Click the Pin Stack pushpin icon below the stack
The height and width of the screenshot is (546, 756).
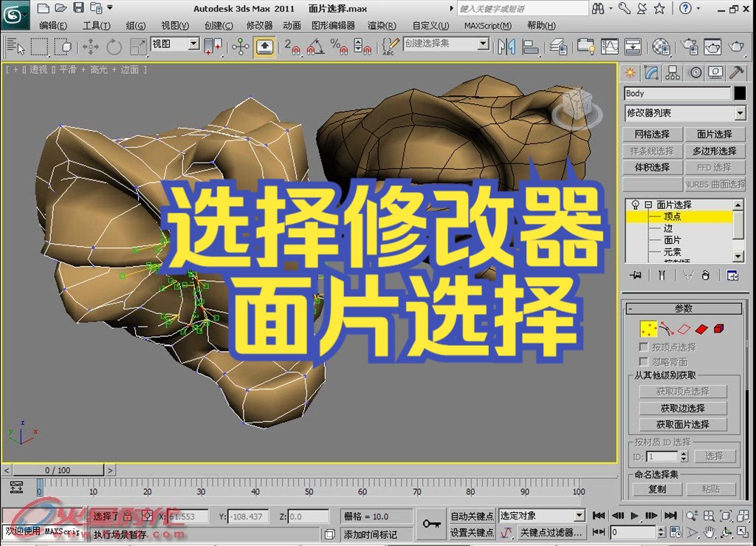pyautogui.click(x=634, y=276)
